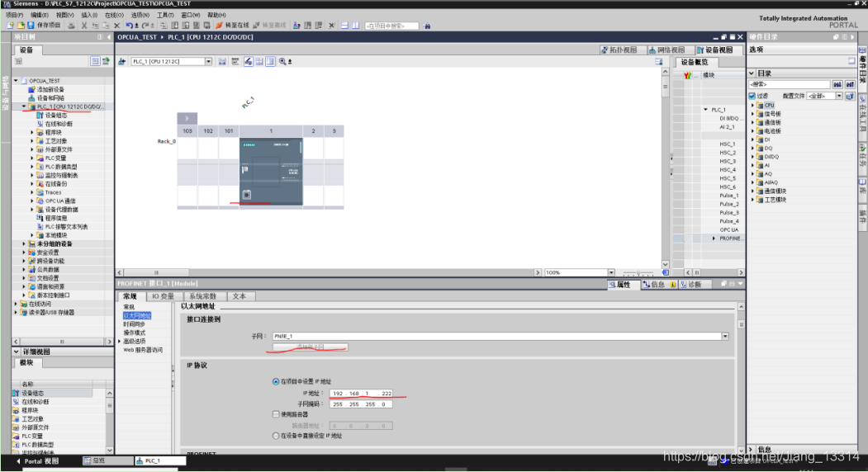
Task: Click the Open Project icon in toolbar
Action: click(x=21, y=26)
